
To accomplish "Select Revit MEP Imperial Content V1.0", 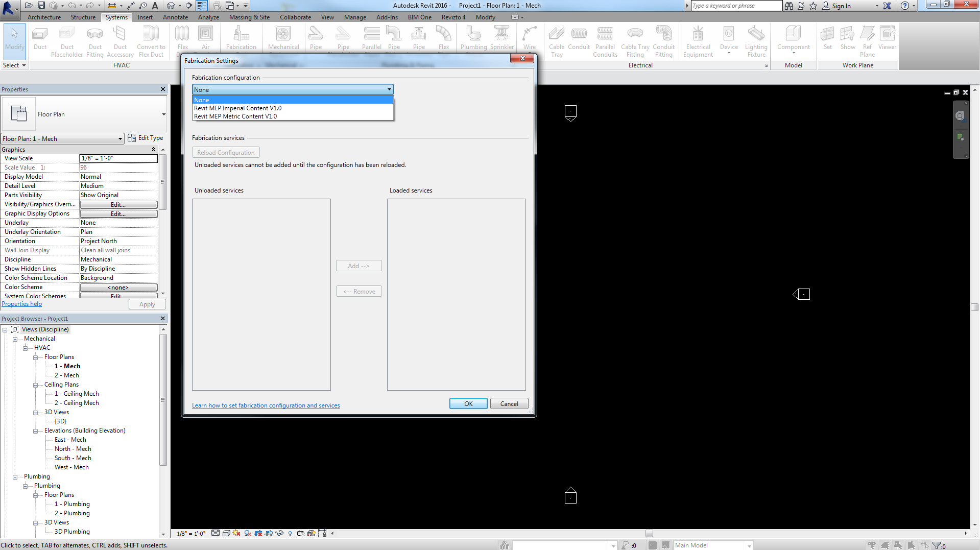I will coord(237,108).
